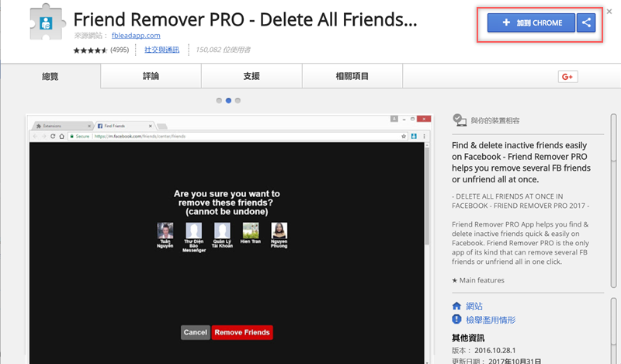Switch to the 評論 tab
The image size is (621, 364).
[151, 76]
